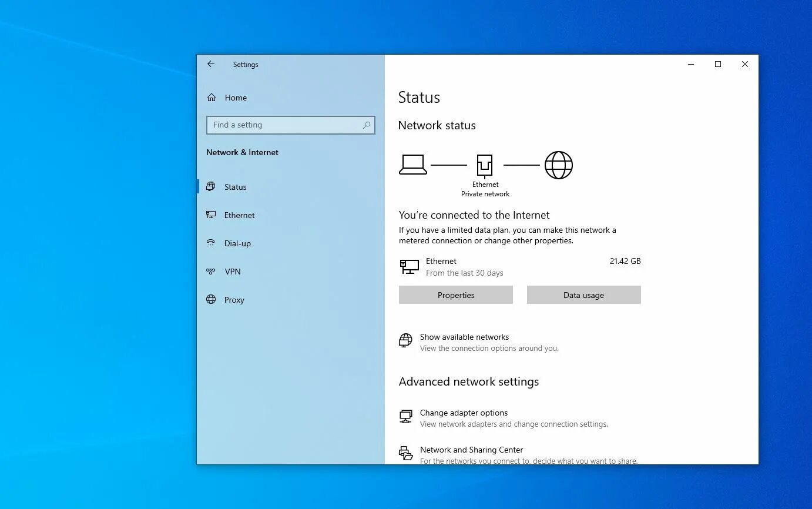Click the Status globe icon in sidebar

[x=211, y=186]
